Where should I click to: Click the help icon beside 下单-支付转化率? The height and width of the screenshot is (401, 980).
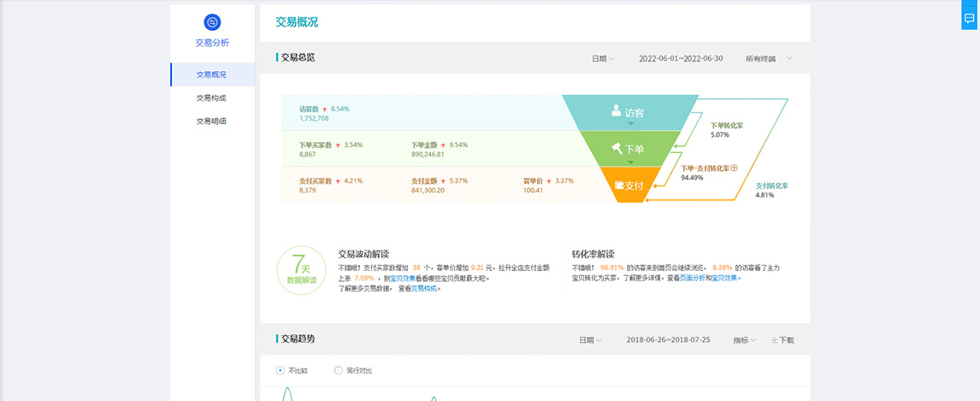click(x=734, y=168)
